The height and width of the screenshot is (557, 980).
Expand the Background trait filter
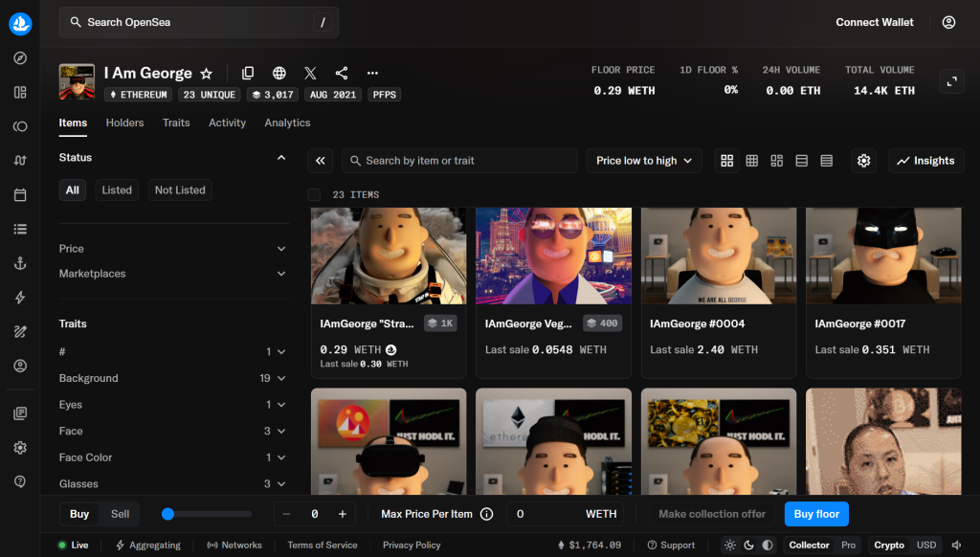tap(172, 378)
